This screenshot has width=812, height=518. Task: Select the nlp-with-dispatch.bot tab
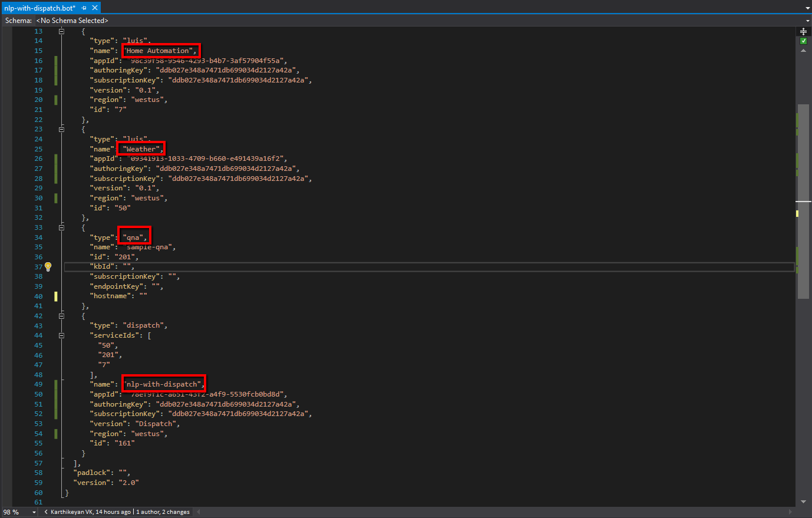coord(40,8)
